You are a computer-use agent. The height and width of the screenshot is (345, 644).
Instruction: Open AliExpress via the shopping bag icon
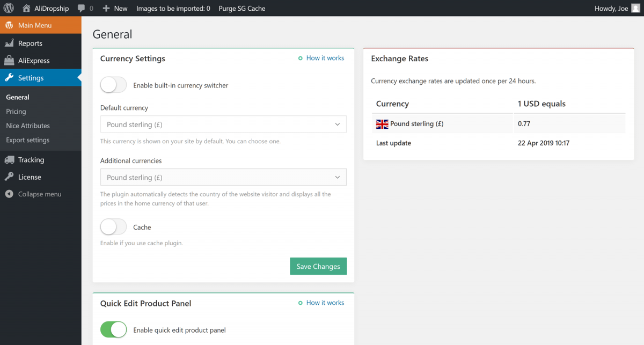point(11,60)
